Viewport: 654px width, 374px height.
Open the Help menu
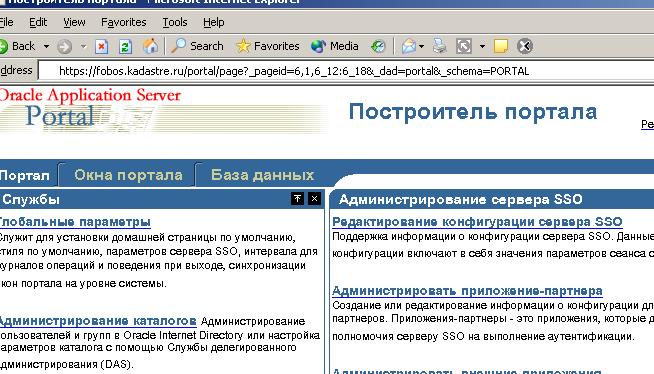point(214,22)
